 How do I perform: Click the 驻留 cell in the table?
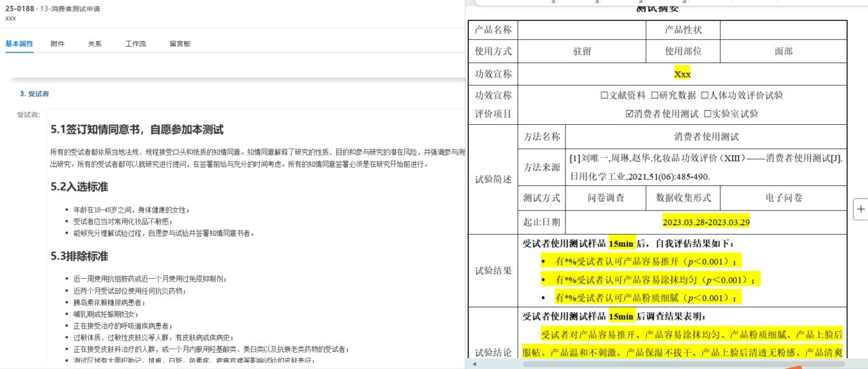pyautogui.click(x=582, y=51)
